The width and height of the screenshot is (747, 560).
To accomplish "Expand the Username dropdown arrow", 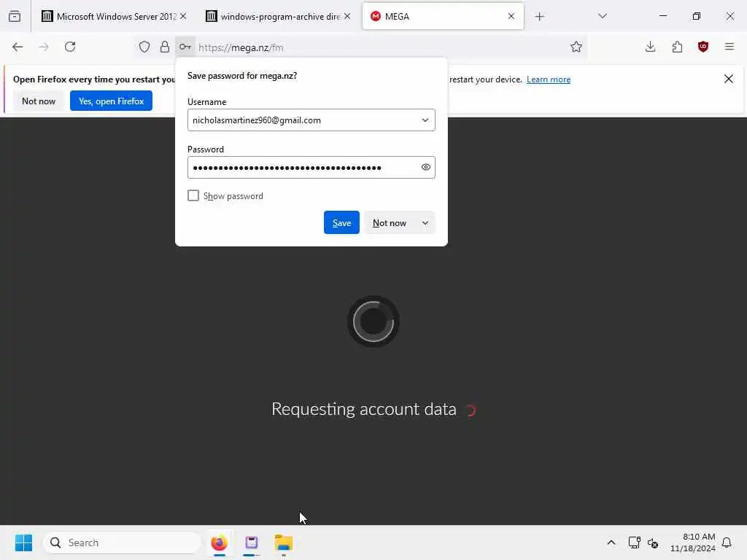I will pos(425,120).
